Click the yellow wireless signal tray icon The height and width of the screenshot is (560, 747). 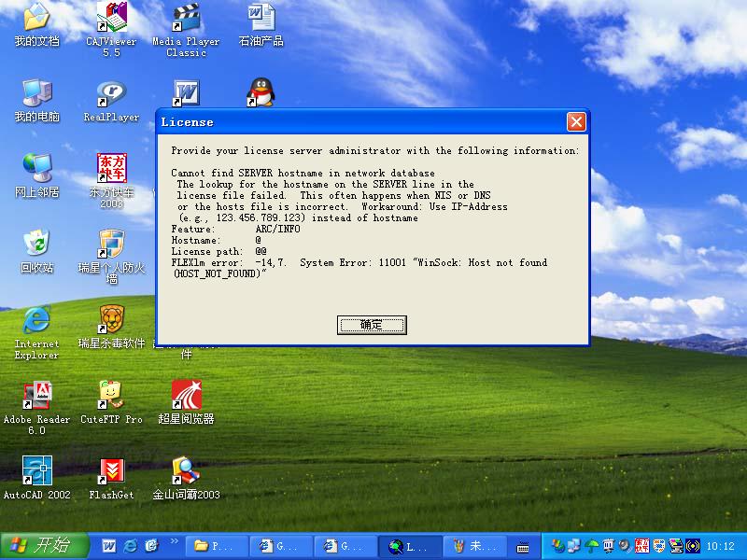click(693, 546)
